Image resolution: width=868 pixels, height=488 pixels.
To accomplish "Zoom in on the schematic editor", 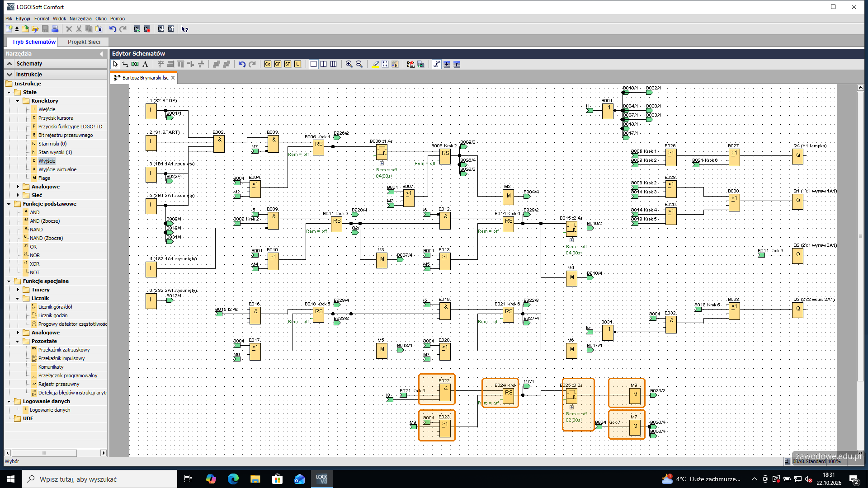I will [349, 64].
